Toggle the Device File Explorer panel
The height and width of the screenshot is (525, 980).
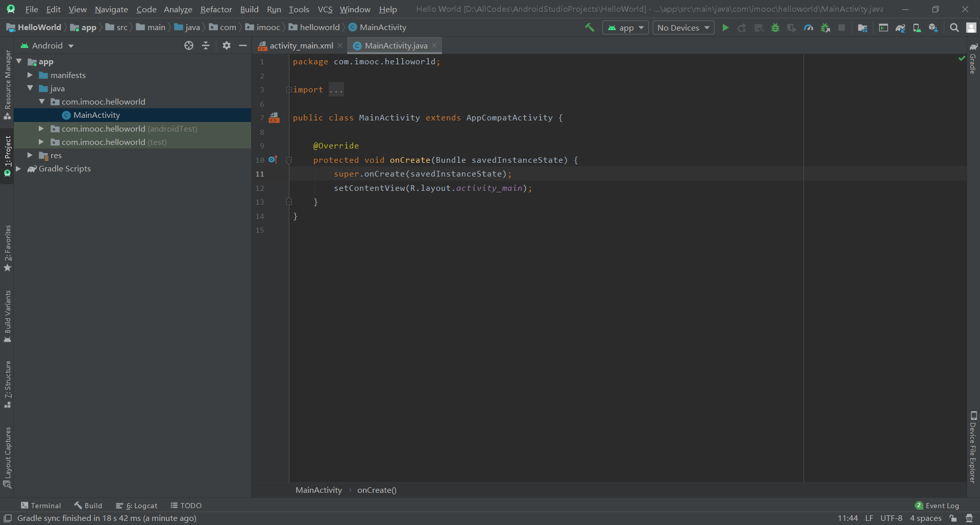973,447
